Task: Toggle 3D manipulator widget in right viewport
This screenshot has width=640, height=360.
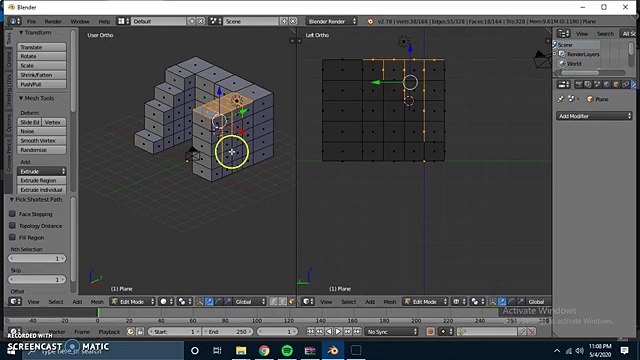Action: coord(492,302)
